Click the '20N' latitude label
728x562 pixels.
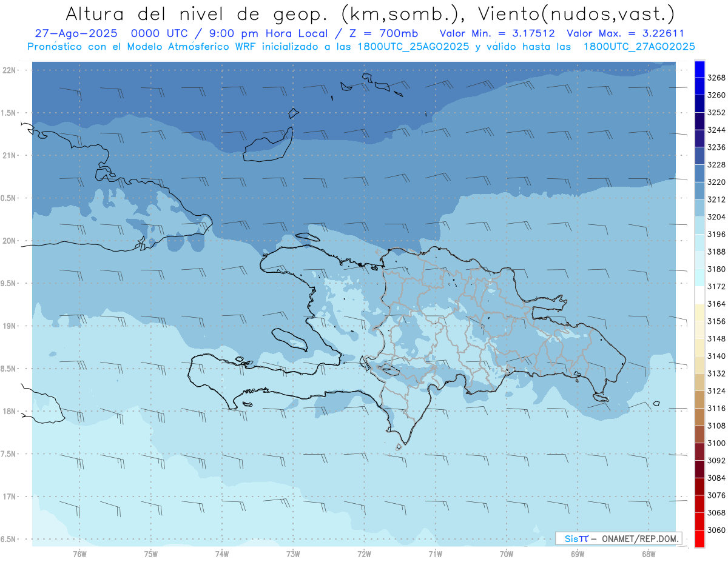[9, 241]
